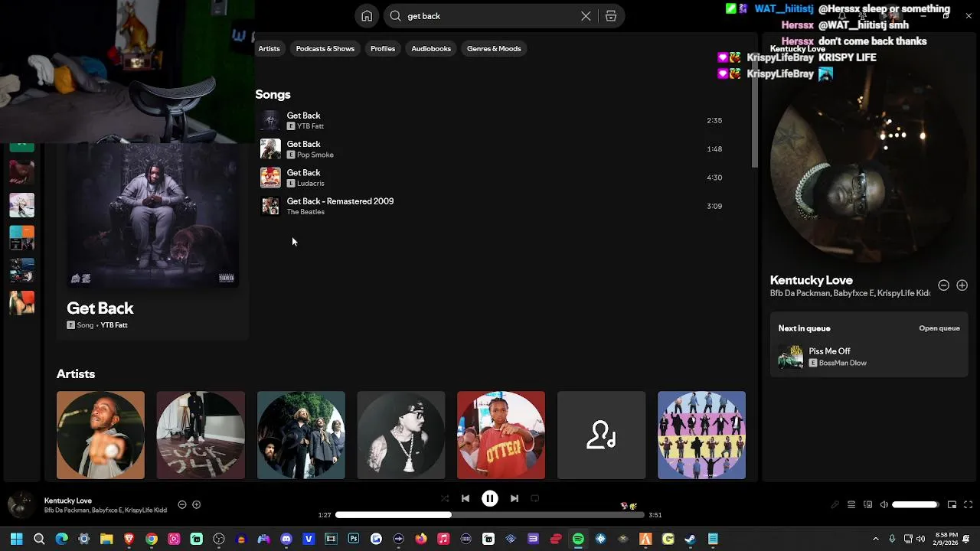Add Kentucky Love to library in side panel
Viewport: 980px width, 551px height.
(x=962, y=285)
